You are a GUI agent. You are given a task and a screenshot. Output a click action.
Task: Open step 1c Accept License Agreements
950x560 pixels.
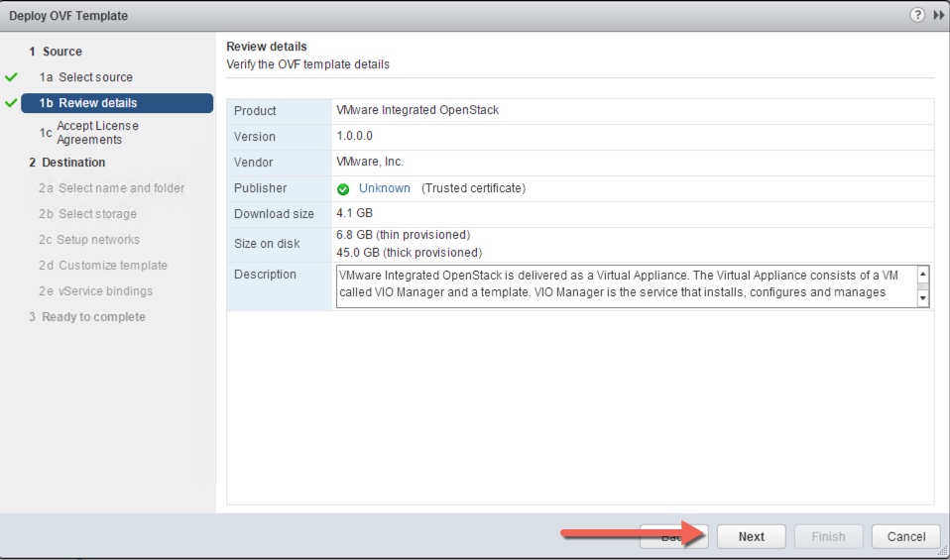[x=97, y=133]
